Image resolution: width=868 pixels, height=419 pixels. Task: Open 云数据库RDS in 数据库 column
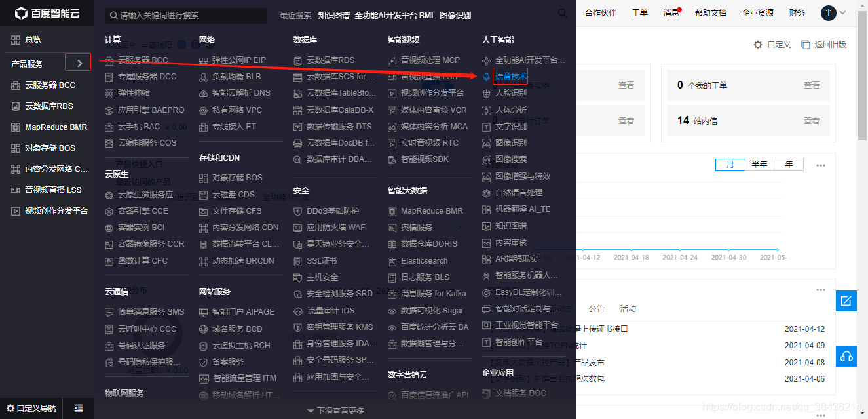pos(331,60)
